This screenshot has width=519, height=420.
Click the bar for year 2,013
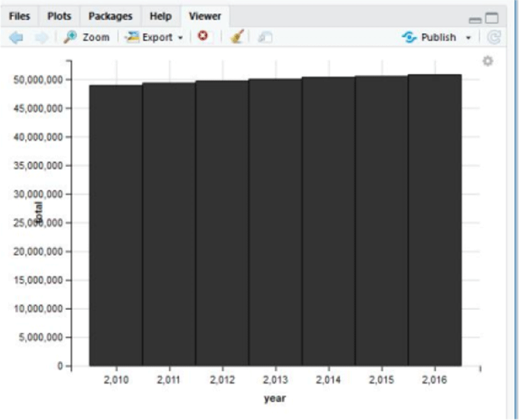pos(276,222)
